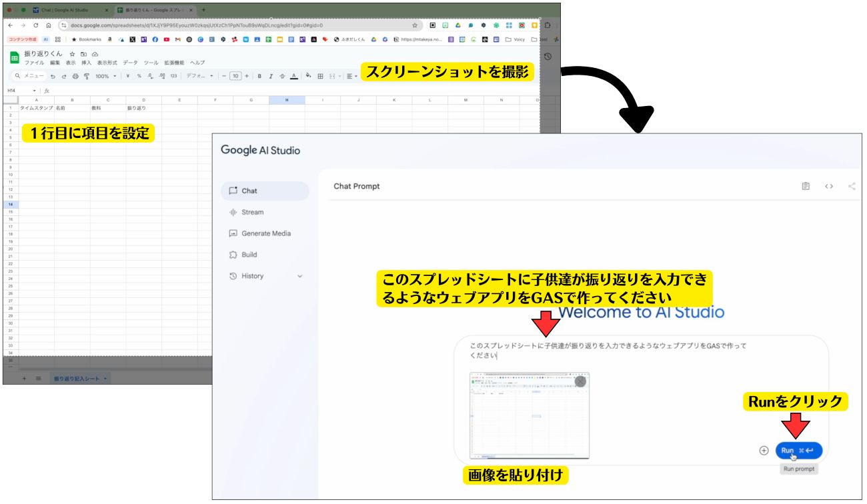The image size is (867, 504).
Task: Open the 表示形式 menu
Action: click(107, 63)
